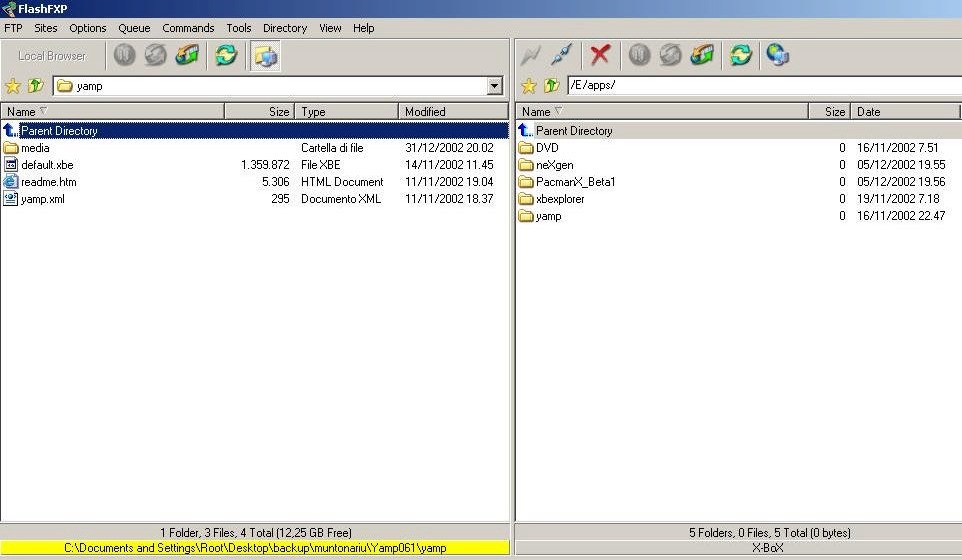The height and width of the screenshot is (559, 962).
Task: Click the remote path field /E/apps/
Action: [x=760, y=86]
